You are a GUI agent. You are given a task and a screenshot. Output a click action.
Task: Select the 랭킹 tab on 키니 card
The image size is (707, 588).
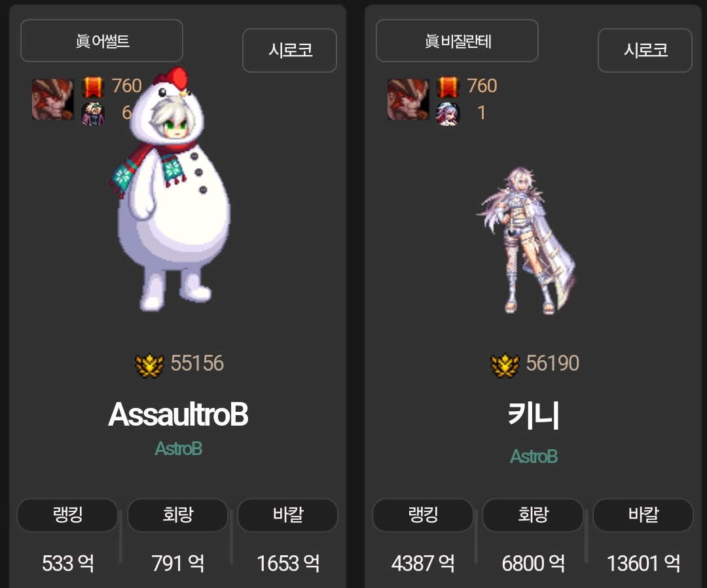tap(423, 515)
